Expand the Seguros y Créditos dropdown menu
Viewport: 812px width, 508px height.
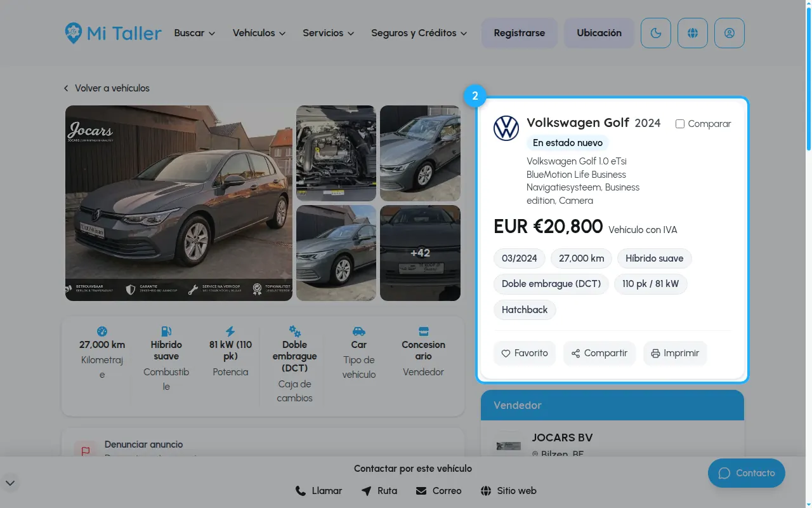419,33
